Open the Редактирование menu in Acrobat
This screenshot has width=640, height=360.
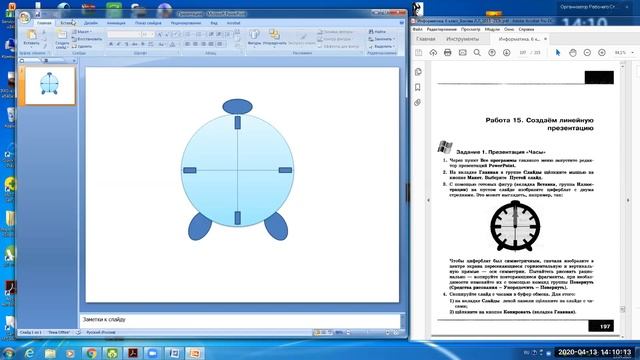click(x=442, y=29)
